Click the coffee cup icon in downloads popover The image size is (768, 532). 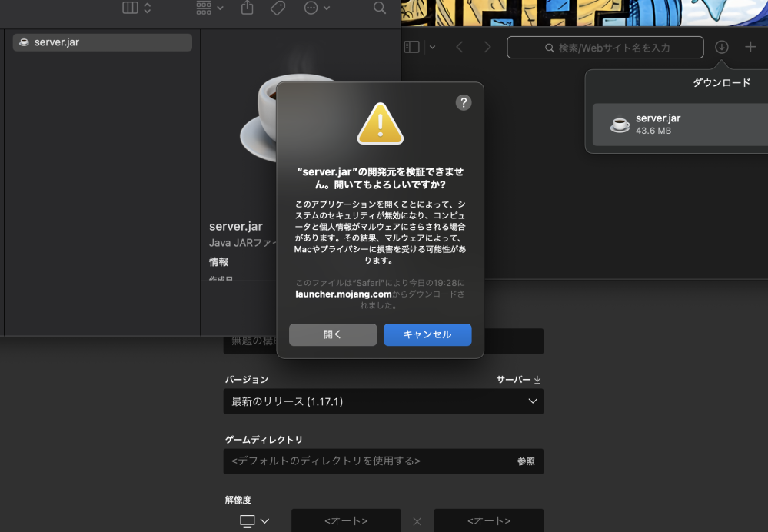pyautogui.click(x=620, y=125)
